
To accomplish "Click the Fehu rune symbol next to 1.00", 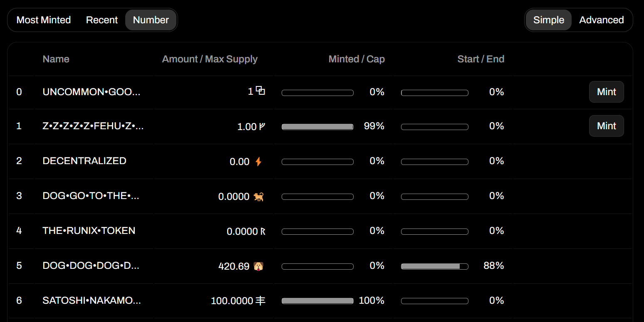I will pyautogui.click(x=262, y=127).
